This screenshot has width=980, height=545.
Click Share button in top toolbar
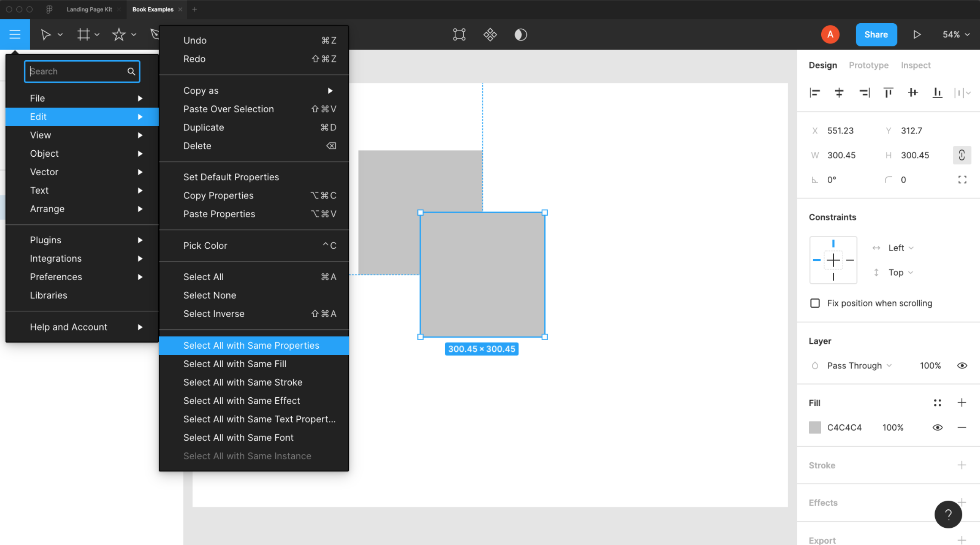[876, 34]
